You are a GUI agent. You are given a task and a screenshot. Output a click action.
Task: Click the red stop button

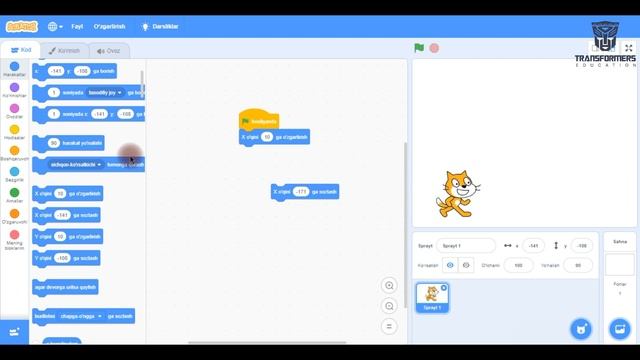(x=434, y=48)
